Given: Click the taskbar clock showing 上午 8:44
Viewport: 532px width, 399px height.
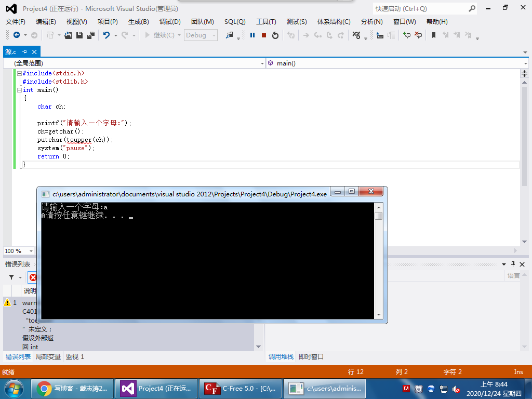Looking at the screenshot, I should [x=494, y=389].
